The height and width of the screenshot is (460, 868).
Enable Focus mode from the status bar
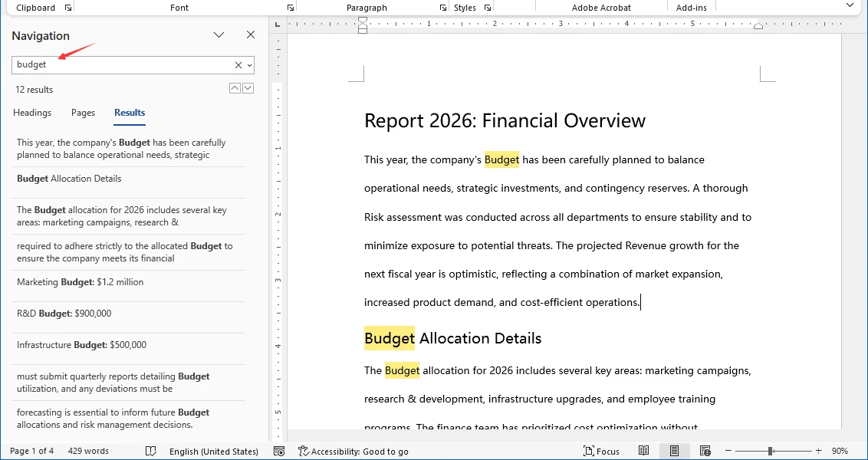(602, 451)
